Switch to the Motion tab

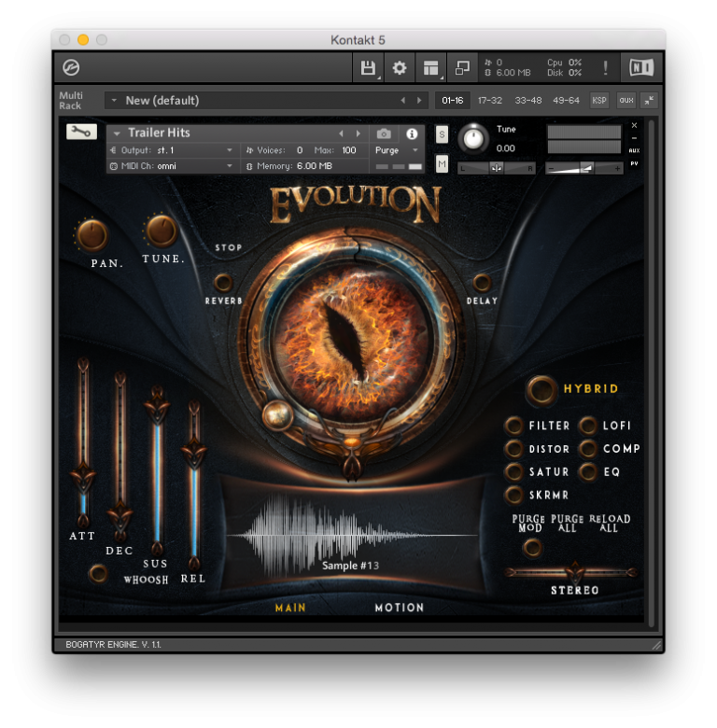coord(400,608)
